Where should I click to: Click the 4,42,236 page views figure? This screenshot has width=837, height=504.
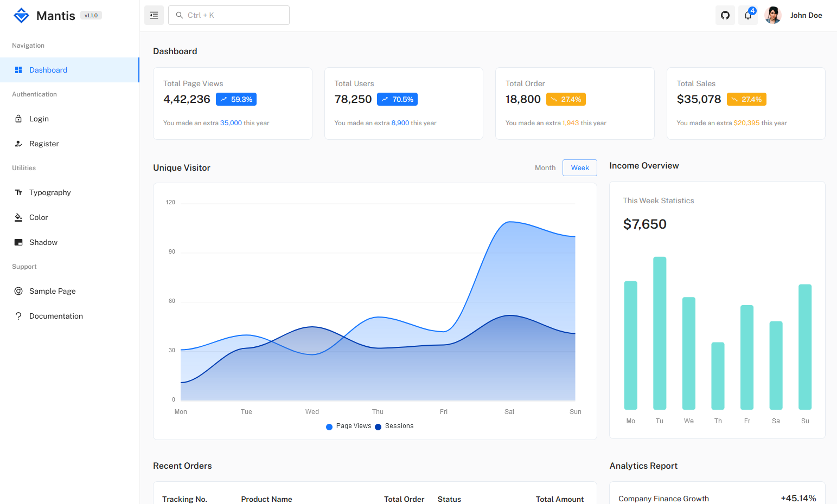187,99
